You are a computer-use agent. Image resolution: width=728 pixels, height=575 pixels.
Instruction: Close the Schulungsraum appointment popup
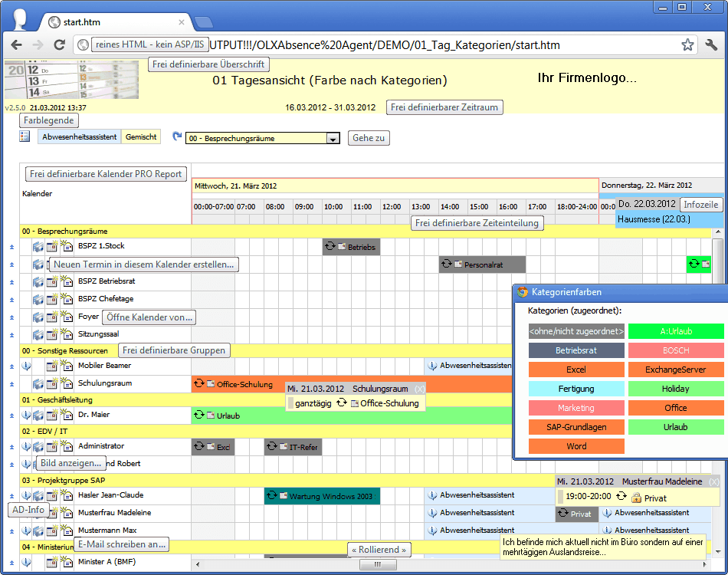(418, 389)
